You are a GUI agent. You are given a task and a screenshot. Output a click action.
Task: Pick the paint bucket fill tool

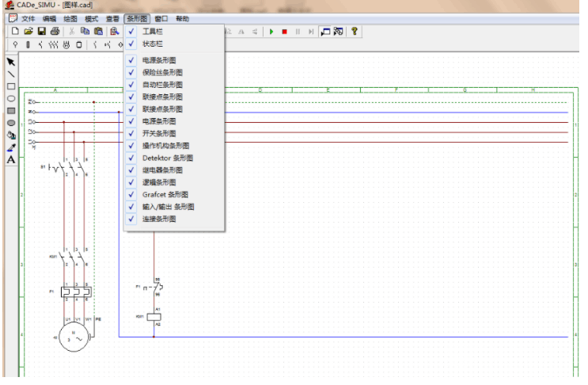[11, 135]
